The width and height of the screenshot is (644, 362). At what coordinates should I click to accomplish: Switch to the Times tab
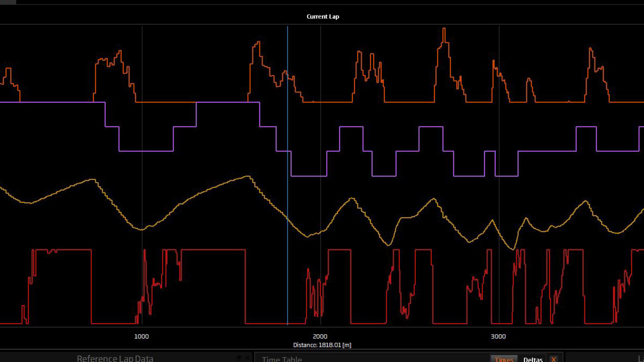pos(504,359)
